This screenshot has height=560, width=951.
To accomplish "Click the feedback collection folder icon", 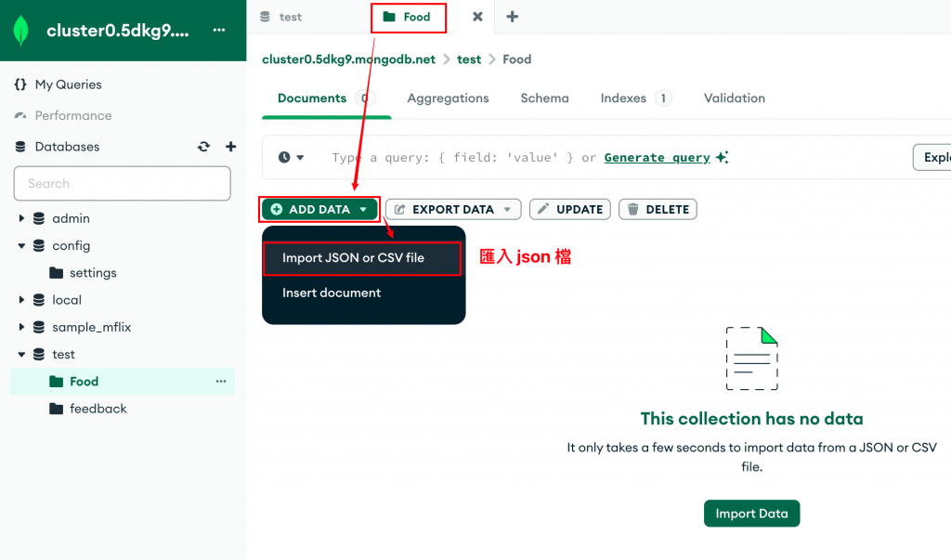I will (x=57, y=409).
